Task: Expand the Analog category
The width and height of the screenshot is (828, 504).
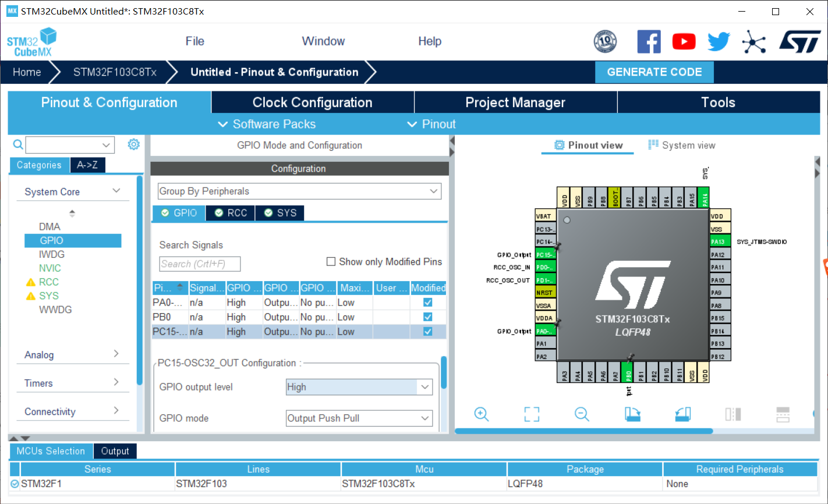Action: [116, 354]
